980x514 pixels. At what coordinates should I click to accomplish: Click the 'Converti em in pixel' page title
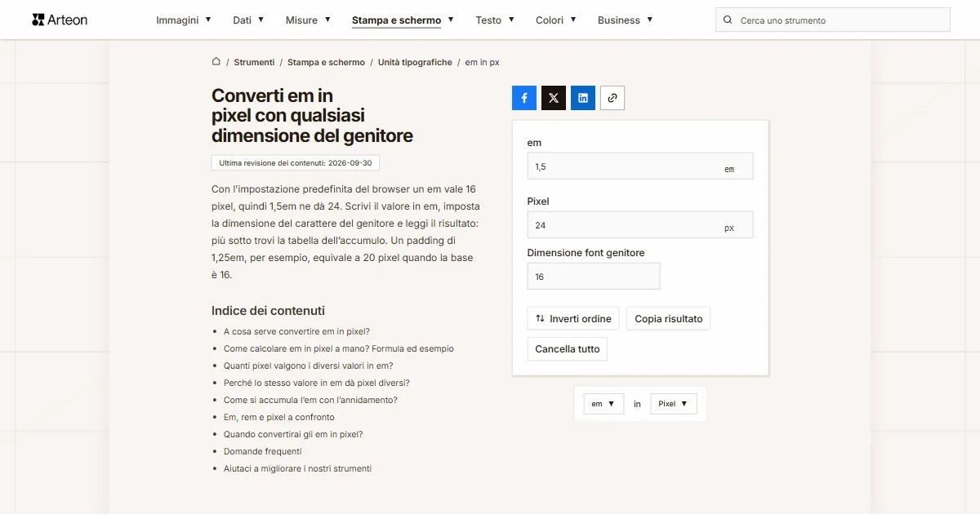[312, 115]
